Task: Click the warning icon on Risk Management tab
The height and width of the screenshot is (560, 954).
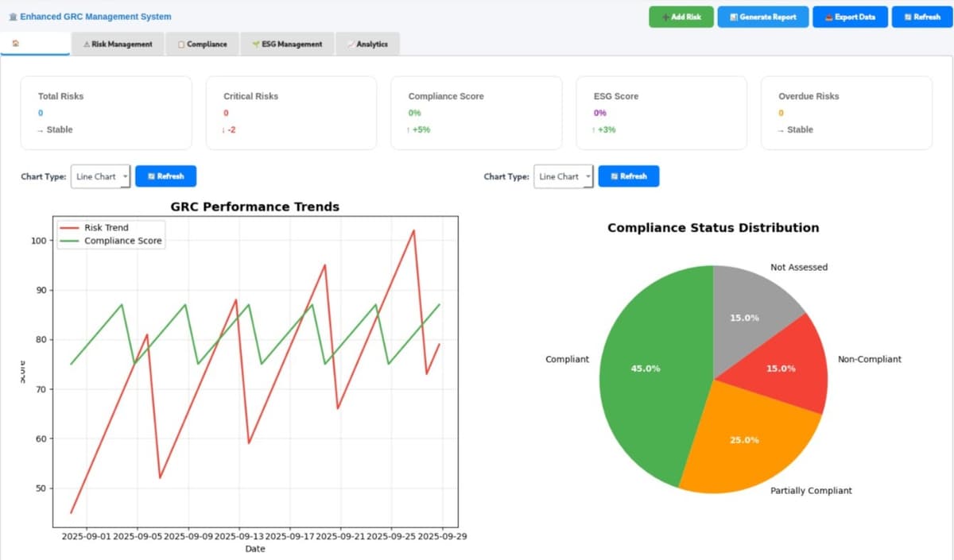Action: (86, 44)
